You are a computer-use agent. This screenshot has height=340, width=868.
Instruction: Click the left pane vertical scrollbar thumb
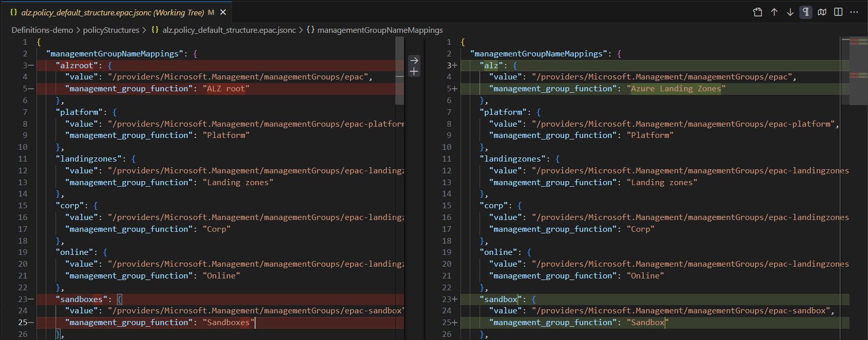(400, 71)
